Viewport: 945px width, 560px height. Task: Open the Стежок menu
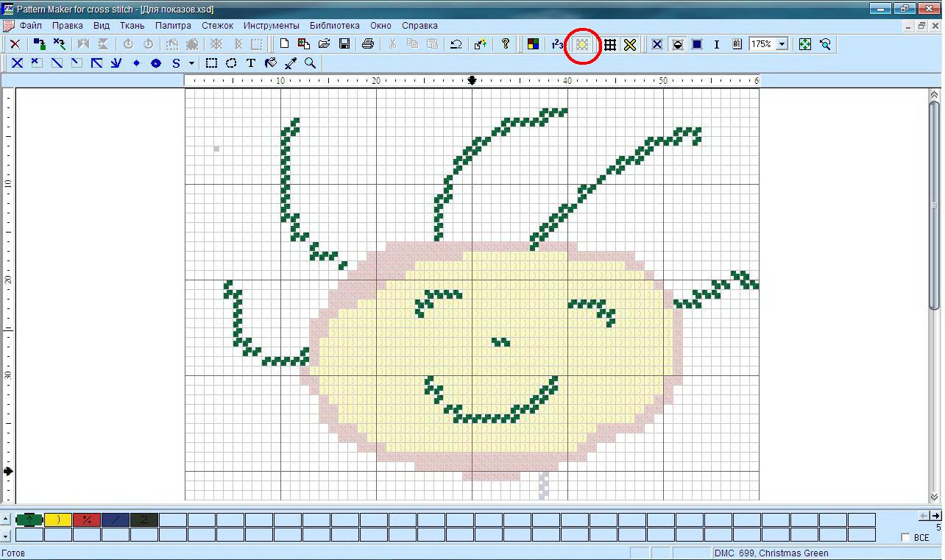point(217,25)
